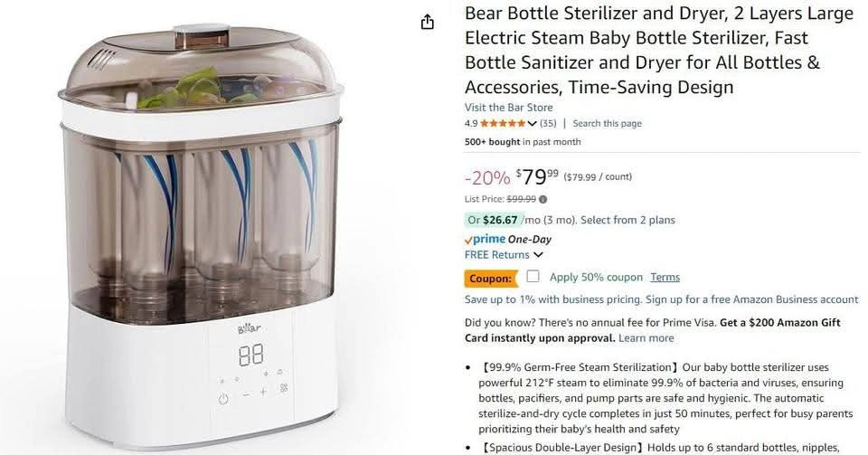
Task: Open Visit the Bar Store link
Action: tap(508, 107)
